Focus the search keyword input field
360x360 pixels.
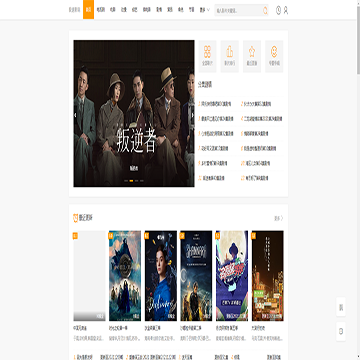[238, 11]
